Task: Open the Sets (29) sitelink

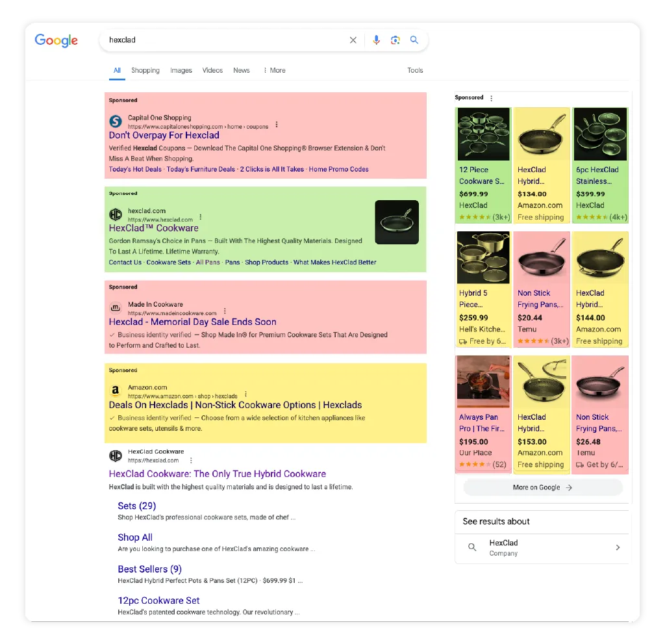Action: [136, 506]
